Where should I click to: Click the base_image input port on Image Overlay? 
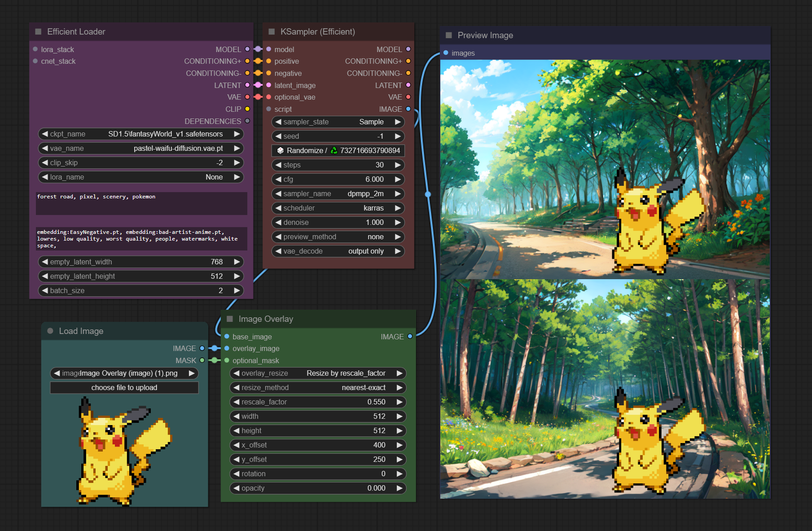click(227, 337)
